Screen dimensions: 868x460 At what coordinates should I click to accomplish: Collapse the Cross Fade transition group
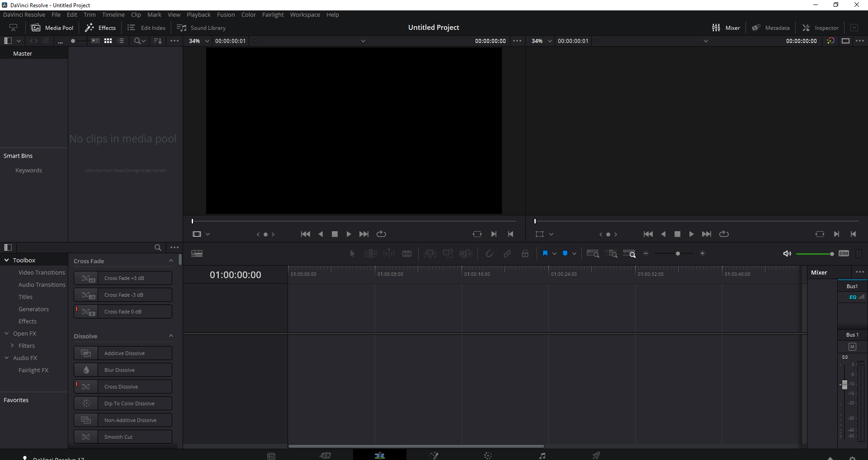click(171, 261)
